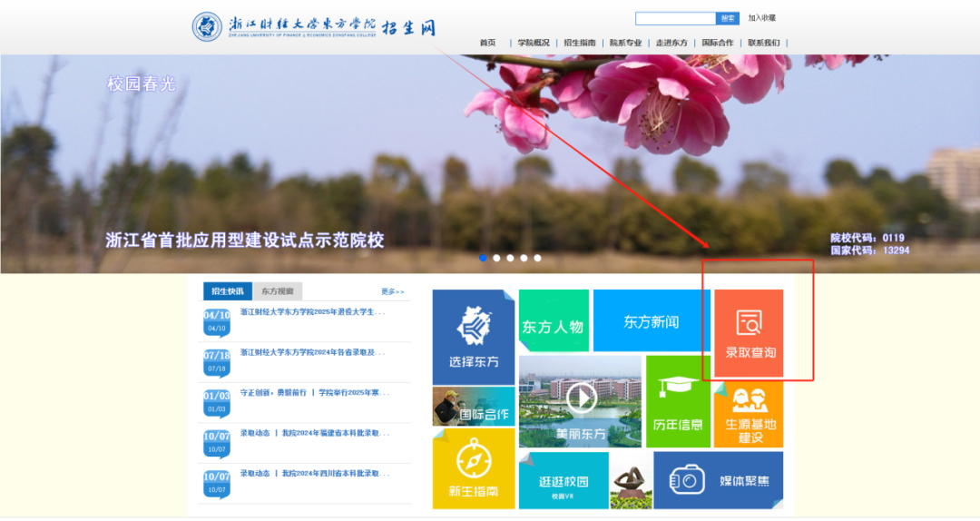
Task: Click the 生源基地建设 tile
Action: pyautogui.click(x=749, y=414)
